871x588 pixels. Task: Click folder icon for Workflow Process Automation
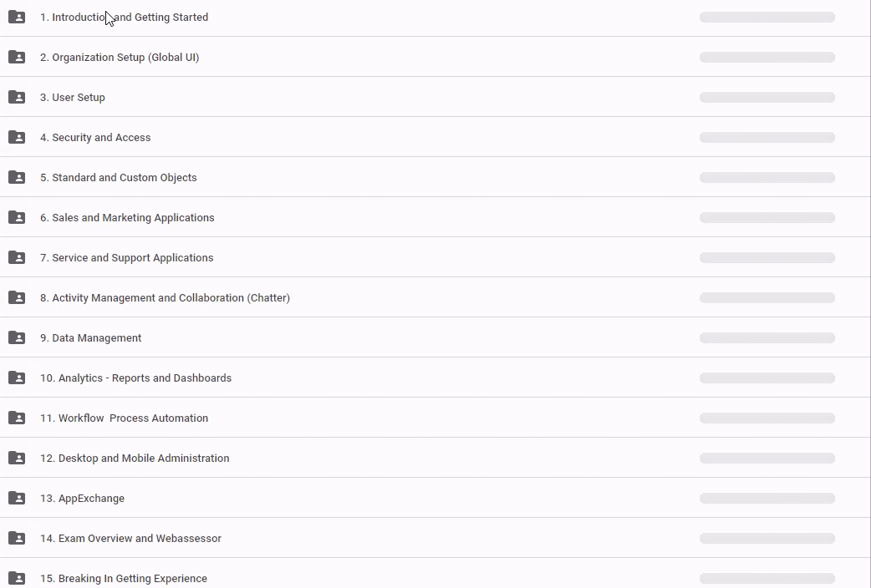click(17, 418)
